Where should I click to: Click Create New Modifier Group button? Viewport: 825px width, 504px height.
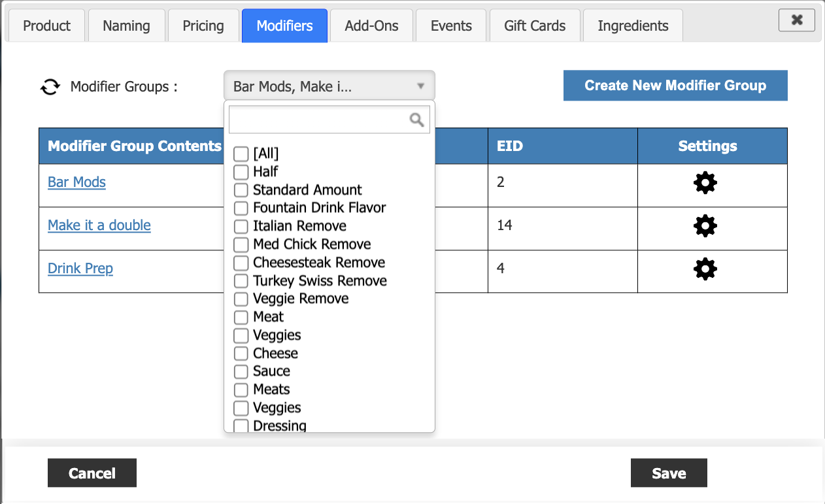click(x=675, y=86)
